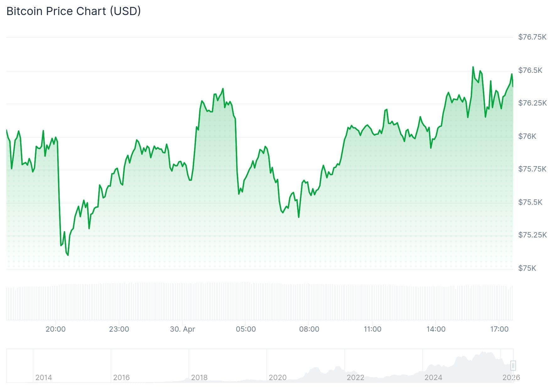Screen dimensions: 554x392
Task: Click the 20:00 time axis label
Action: [56, 329]
